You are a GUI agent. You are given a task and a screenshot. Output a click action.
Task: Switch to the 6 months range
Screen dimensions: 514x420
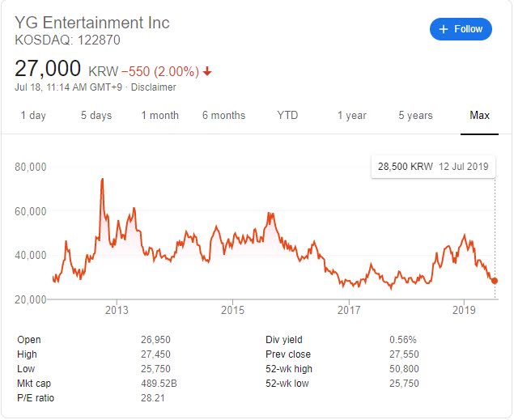tap(223, 116)
